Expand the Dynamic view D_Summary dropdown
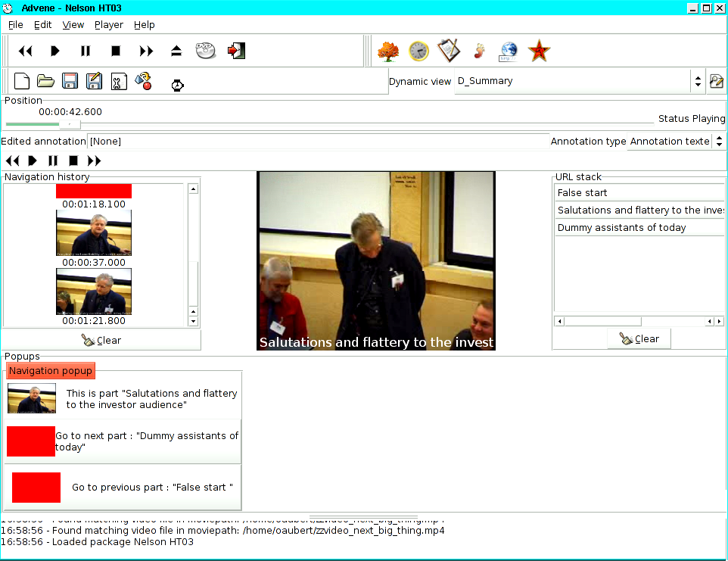Screen dimensions: 728x561 tap(696, 82)
